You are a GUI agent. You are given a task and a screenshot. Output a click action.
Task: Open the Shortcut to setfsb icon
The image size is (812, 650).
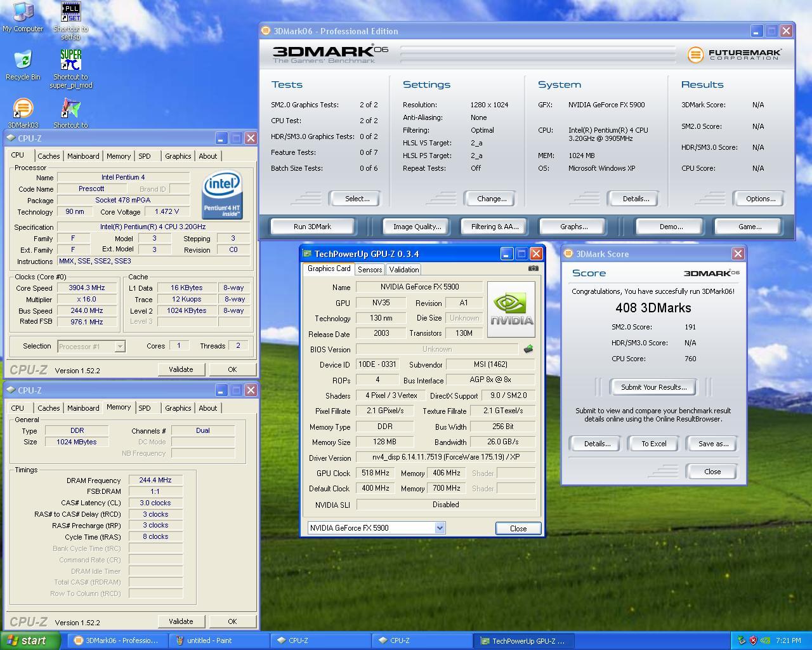(x=70, y=21)
